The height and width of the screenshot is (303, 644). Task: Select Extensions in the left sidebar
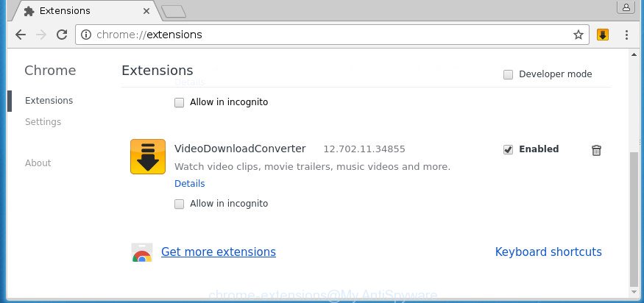click(x=49, y=101)
